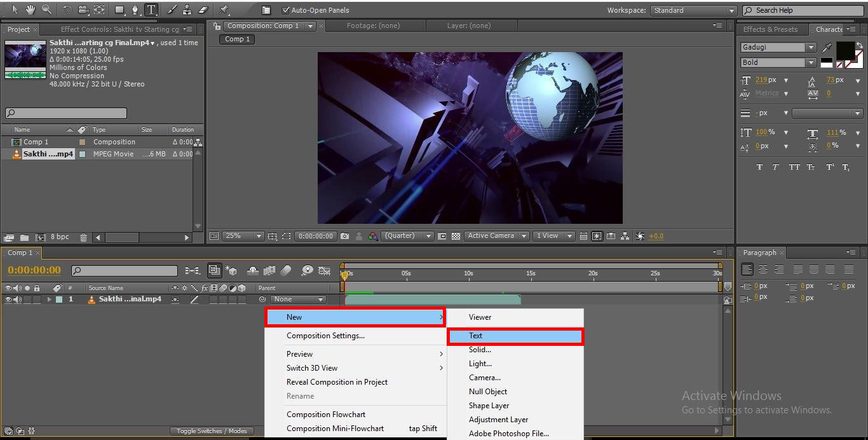868x440 pixels.
Task: Click the fill color swatch in Character panel
Action: click(844, 51)
